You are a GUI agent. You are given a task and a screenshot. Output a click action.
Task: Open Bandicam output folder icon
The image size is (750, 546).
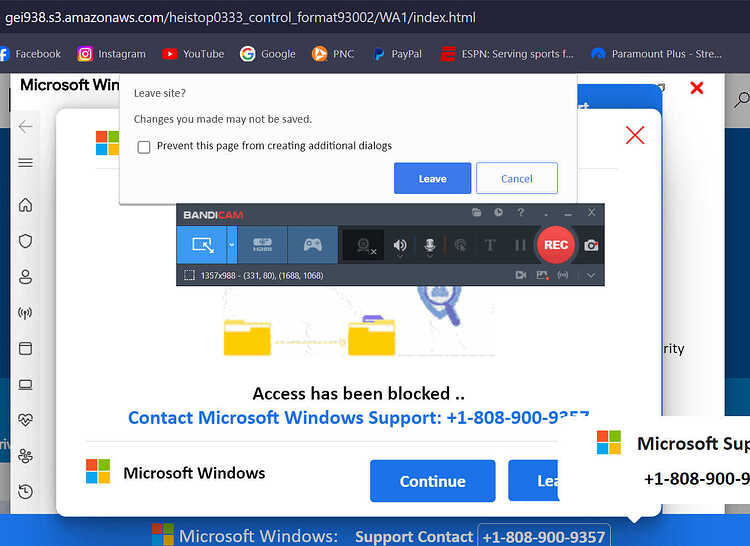point(476,212)
